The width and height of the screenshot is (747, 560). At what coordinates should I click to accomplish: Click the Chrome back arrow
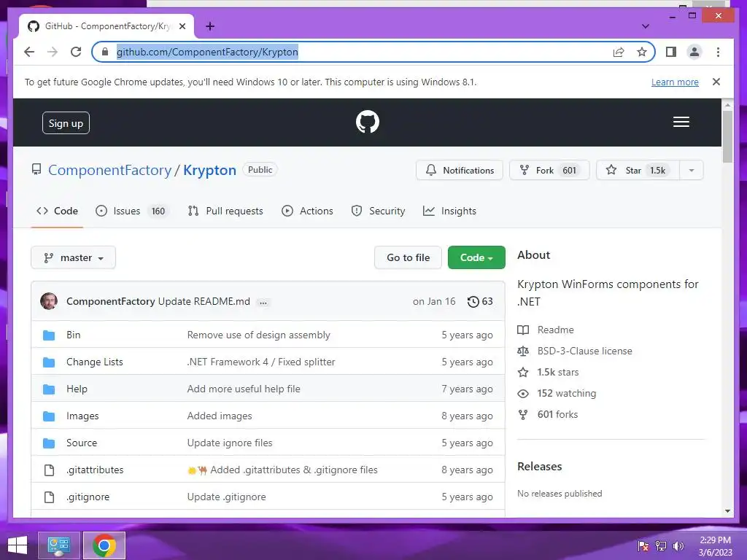point(29,52)
